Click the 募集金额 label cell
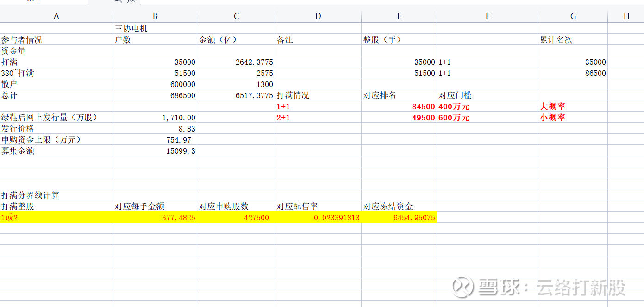Screen dimensions: 644x307 click(56, 150)
